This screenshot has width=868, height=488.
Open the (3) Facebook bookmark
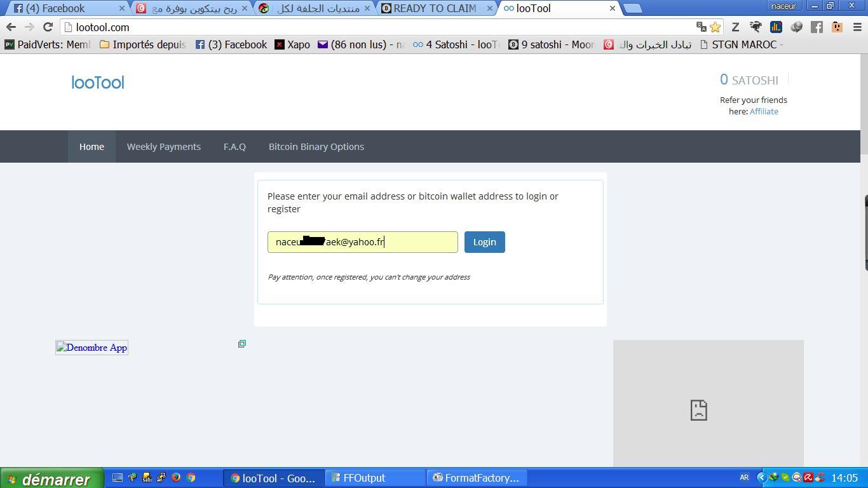(231, 44)
